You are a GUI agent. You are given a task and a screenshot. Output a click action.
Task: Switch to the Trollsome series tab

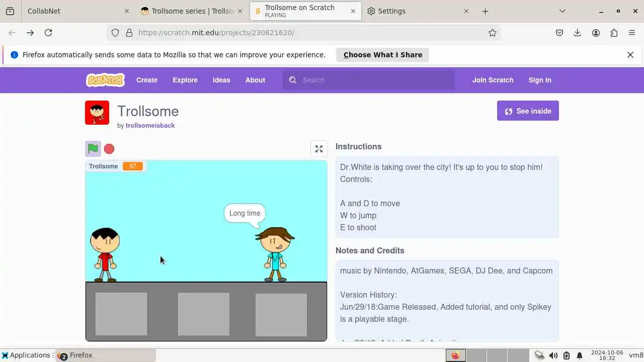(x=192, y=11)
